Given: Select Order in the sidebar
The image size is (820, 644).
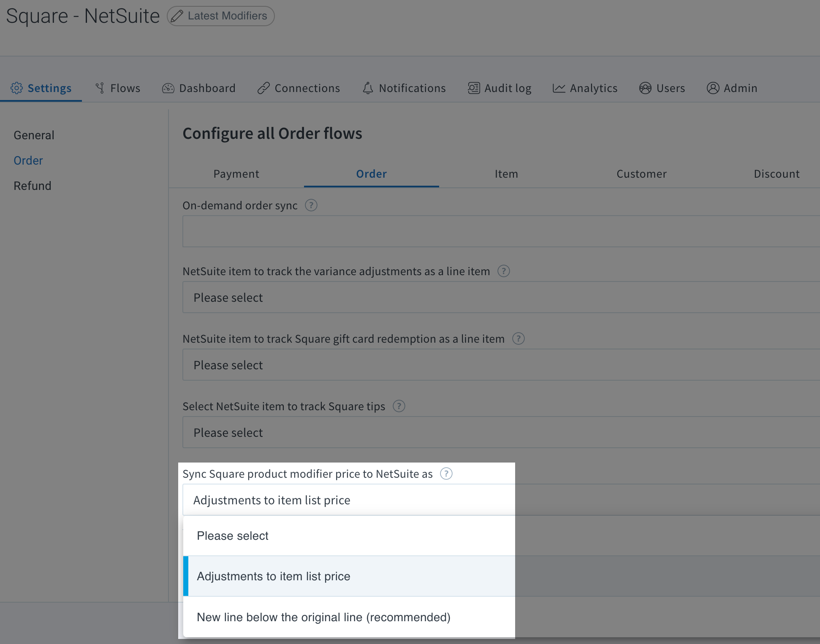Looking at the screenshot, I should pyautogui.click(x=28, y=160).
